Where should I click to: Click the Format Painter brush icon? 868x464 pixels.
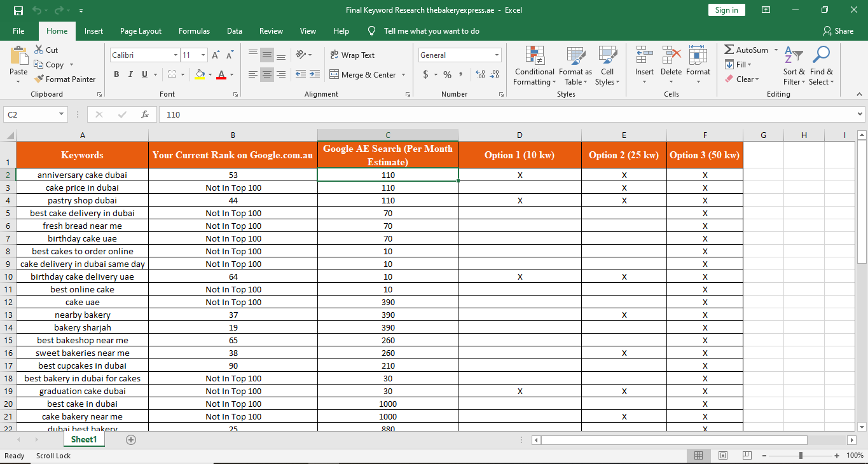click(39, 79)
